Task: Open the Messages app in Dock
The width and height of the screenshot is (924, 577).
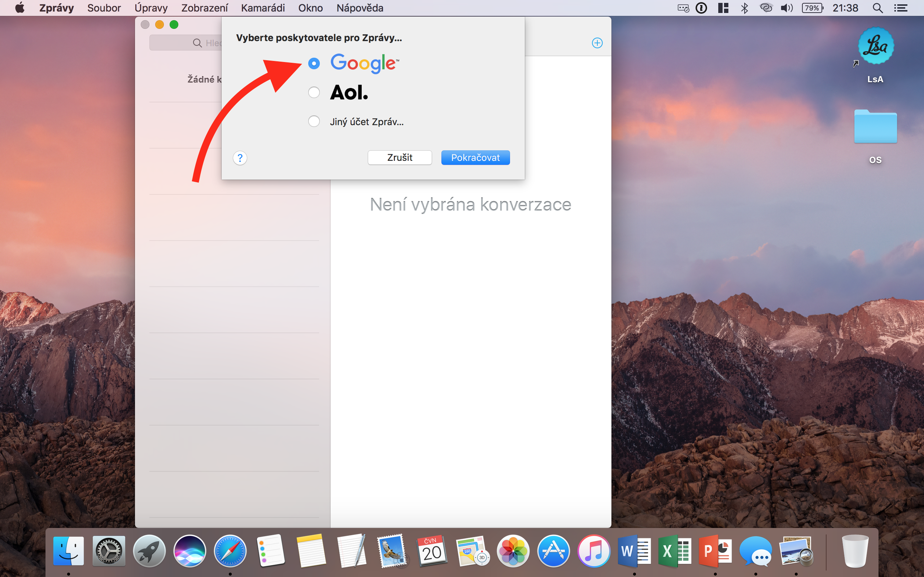Action: [x=755, y=551]
